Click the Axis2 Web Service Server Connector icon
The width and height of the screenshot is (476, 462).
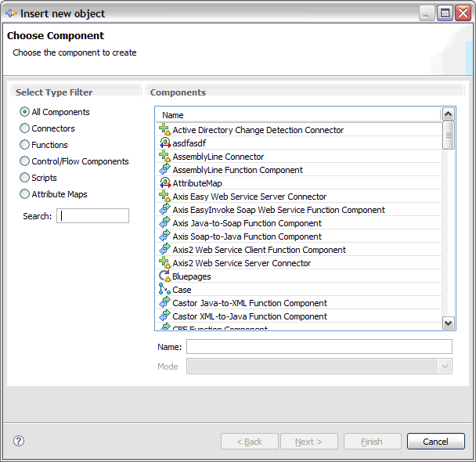[165, 263]
